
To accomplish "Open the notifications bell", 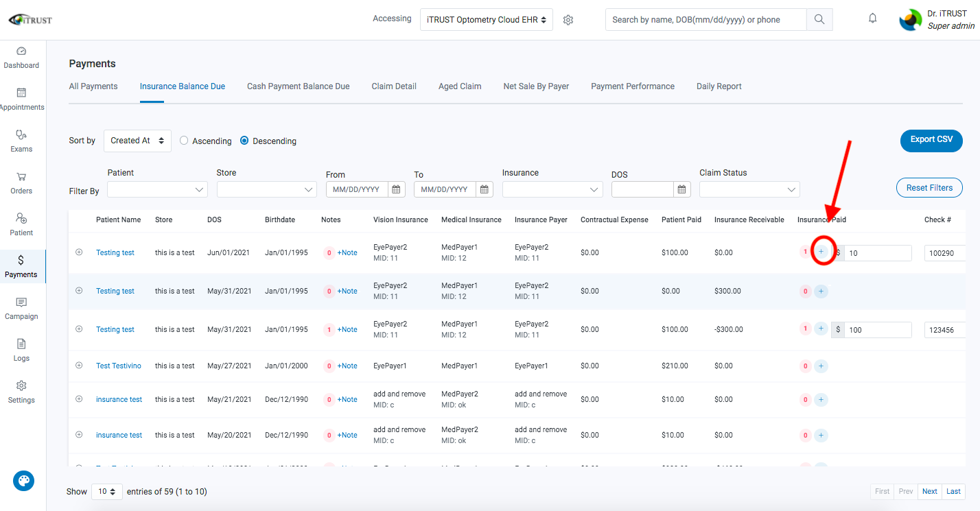I will click(x=872, y=18).
